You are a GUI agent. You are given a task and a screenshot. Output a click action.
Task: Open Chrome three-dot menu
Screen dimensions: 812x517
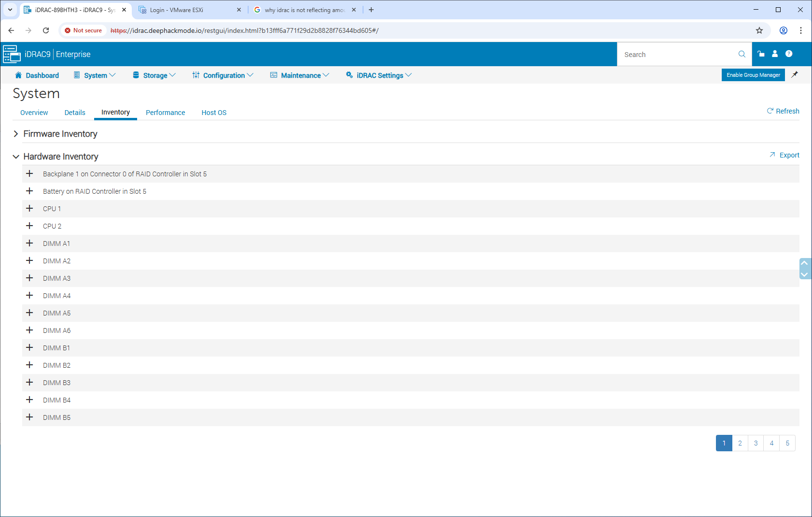point(801,30)
